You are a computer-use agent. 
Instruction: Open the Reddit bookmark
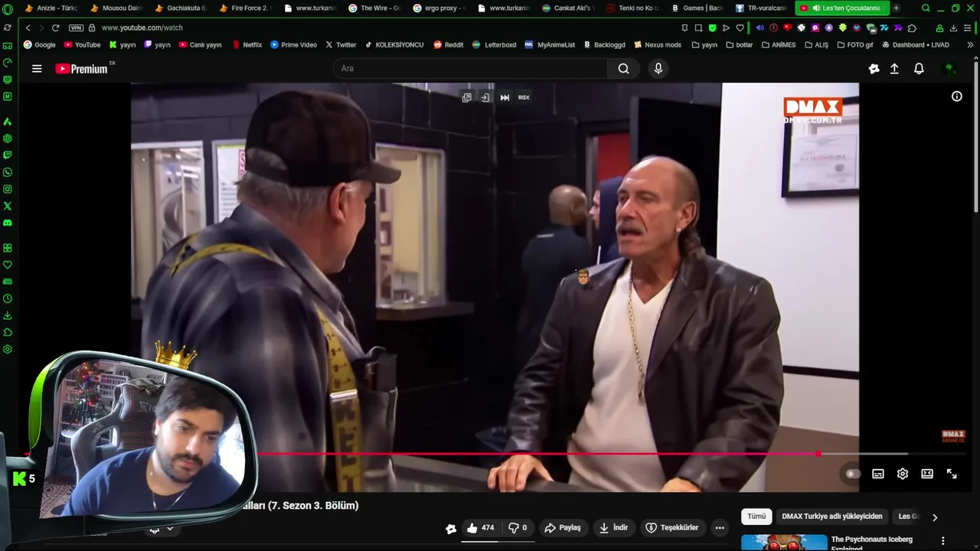coord(449,44)
